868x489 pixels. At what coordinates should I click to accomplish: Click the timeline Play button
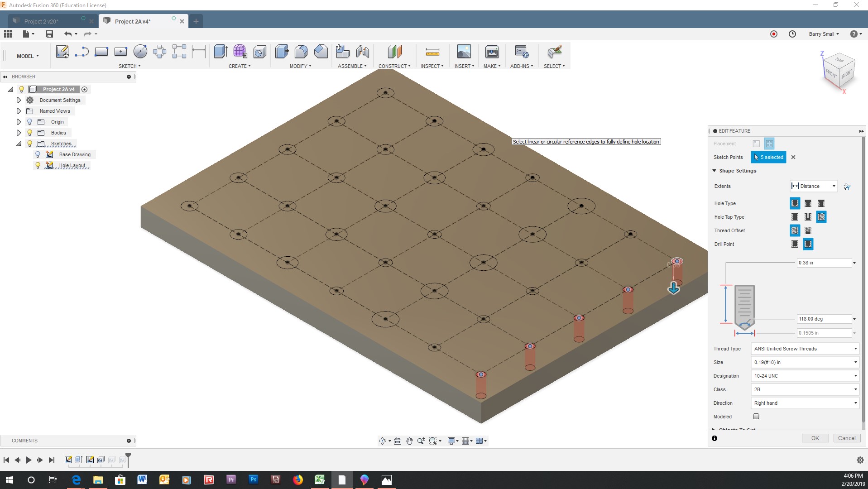[29, 460]
